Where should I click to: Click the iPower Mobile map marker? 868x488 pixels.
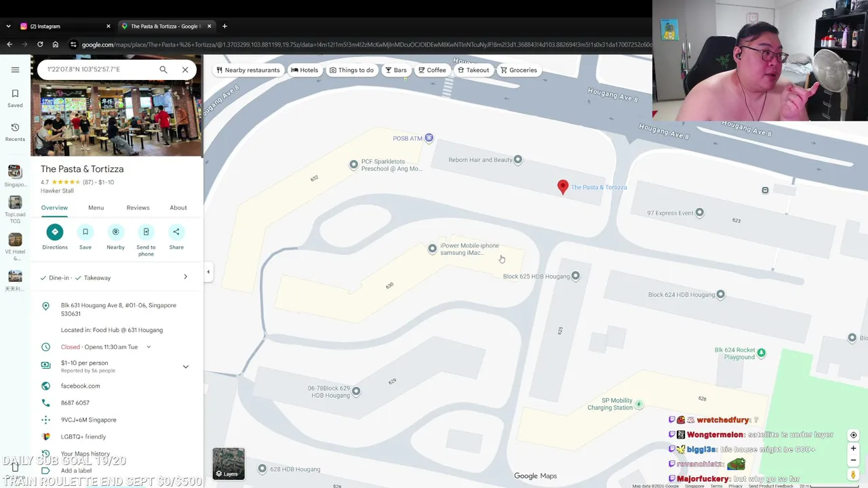[x=433, y=249]
